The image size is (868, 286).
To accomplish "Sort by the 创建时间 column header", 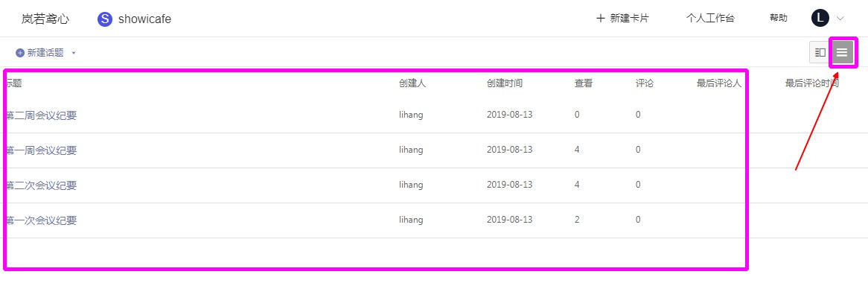I will 504,83.
